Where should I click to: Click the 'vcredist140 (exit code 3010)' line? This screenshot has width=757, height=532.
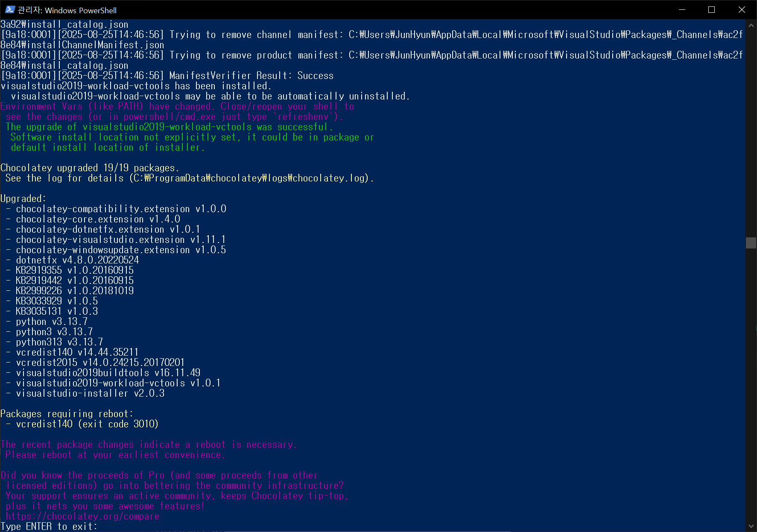(87, 424)
